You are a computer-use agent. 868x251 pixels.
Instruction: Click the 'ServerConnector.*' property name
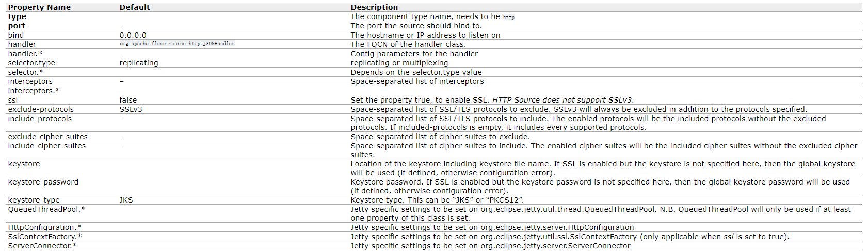click(x=42, y=246)
